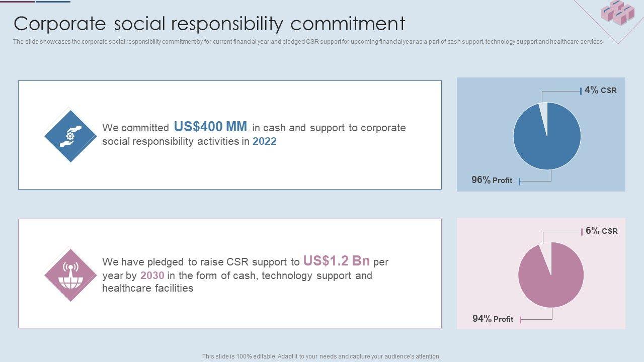Image resolution: width=644 pixels, height=362 pixels.
Task: Select the '94% Profit' chart label
Action: click(x=493, y=319)
